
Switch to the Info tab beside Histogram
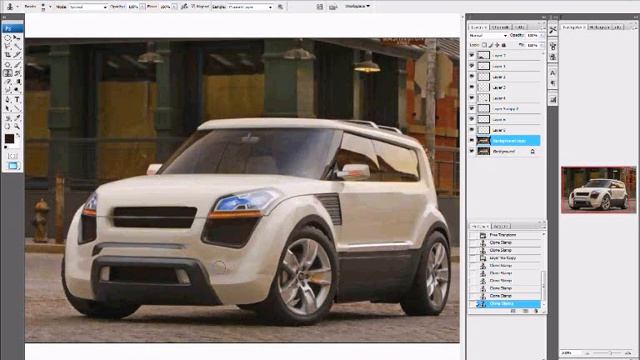(618, 27)
